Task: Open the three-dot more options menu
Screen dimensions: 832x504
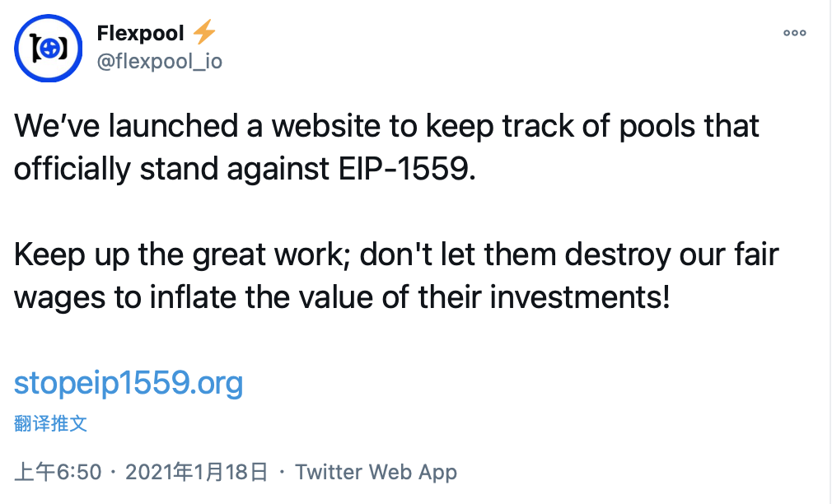Action: tap(794, 33)
